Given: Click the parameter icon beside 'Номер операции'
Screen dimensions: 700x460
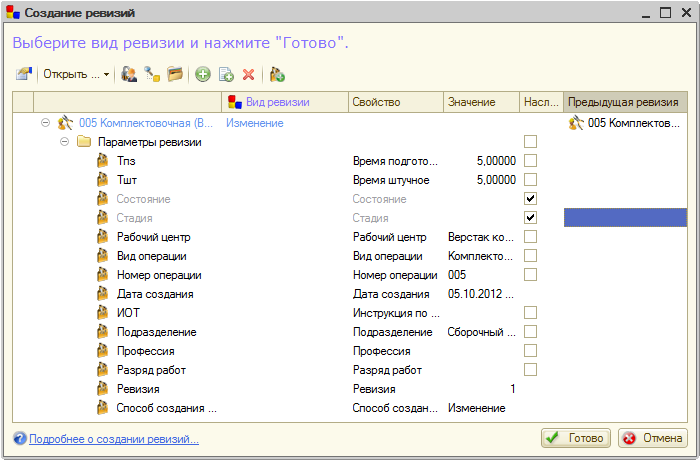Looking at the screenshot, I should pyautogui.click(x=103, y=274).
